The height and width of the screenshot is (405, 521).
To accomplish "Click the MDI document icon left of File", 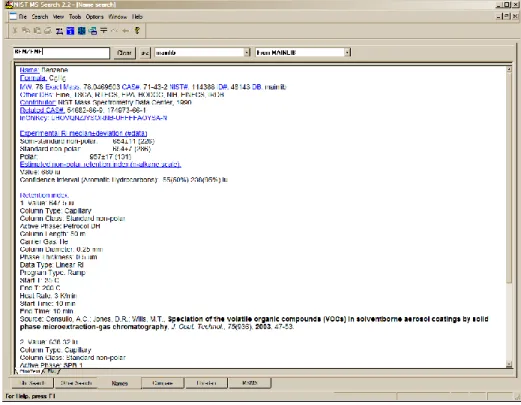I will (x=13, y=16).
